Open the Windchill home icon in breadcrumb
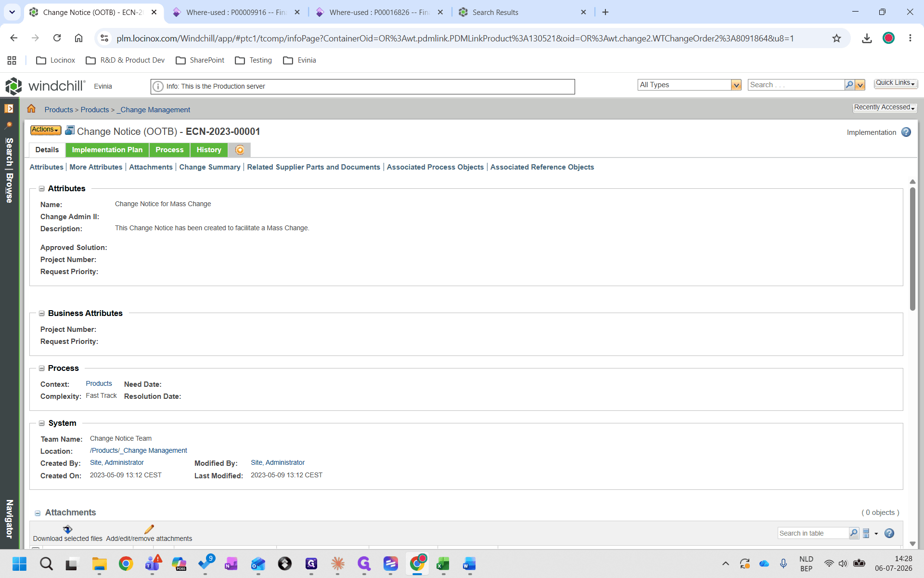The width and height of the screenshot is (924, 578). 31,109
